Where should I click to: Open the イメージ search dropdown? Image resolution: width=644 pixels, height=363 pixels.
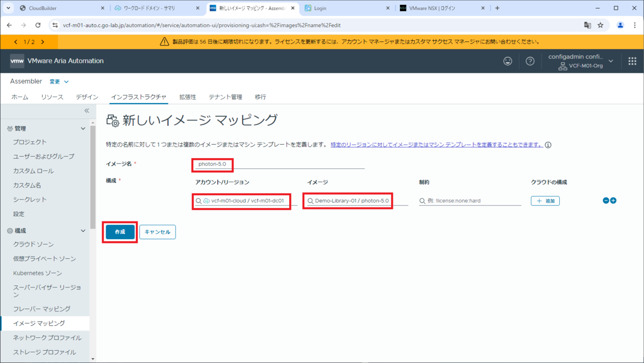pos(357,201)
